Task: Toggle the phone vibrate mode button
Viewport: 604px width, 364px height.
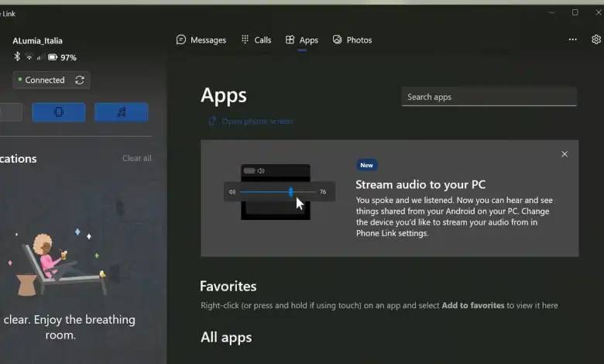Action: point(59,112)
